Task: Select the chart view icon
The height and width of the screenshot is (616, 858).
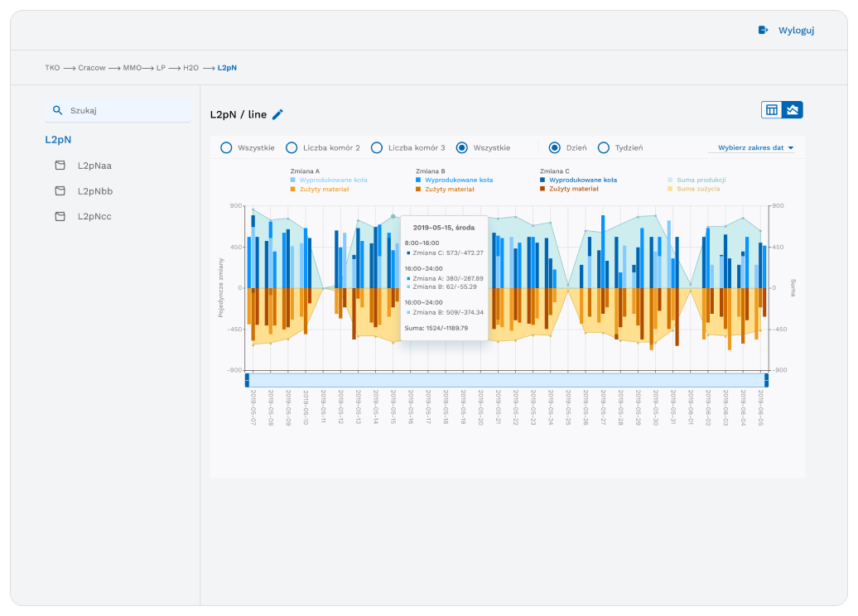Action: tap(793, 109)
